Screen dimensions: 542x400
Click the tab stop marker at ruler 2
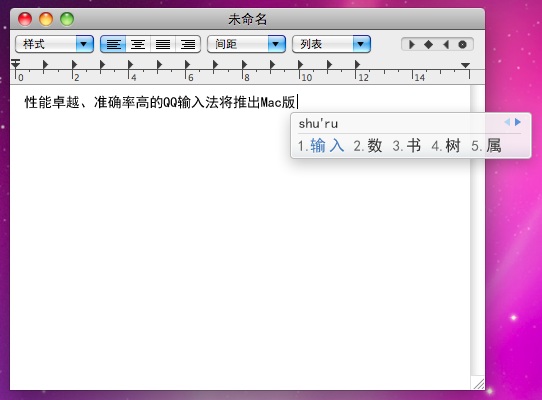[x=74, y=65]
